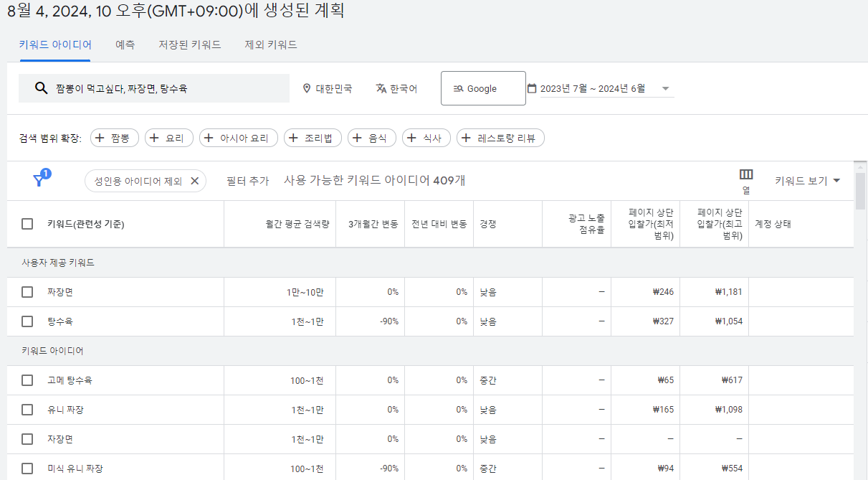The image size is (868, 480).
Task: Click the language icon 한국어
Action: (381, 88)
